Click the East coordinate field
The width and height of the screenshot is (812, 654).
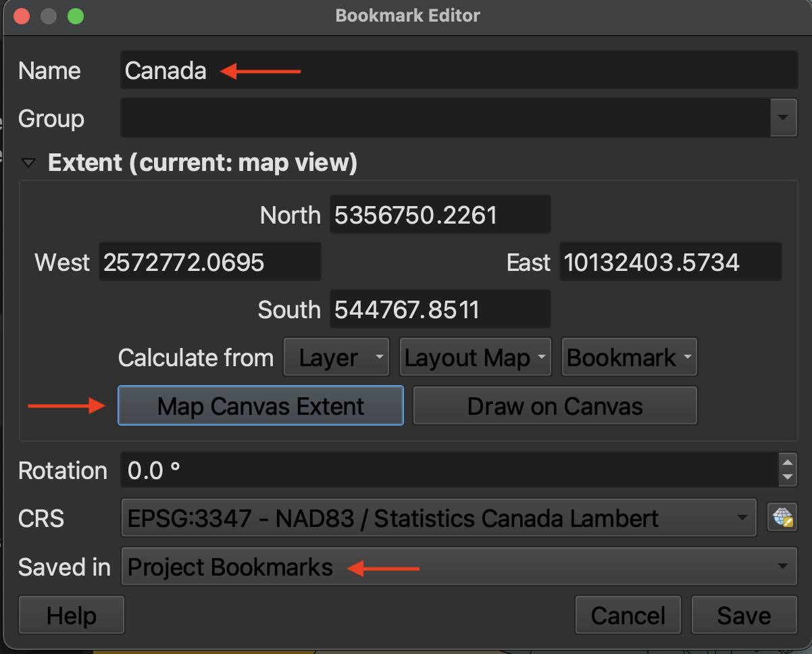coord(669,263)
